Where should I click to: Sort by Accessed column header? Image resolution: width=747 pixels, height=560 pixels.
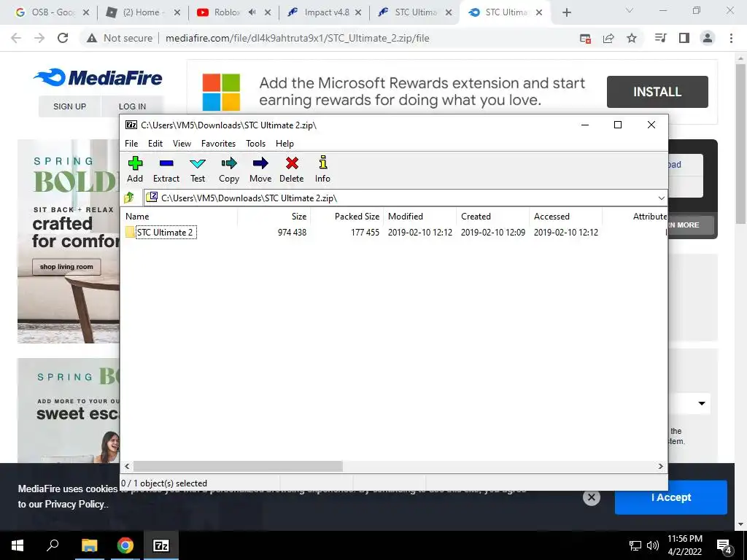point(566,216)
